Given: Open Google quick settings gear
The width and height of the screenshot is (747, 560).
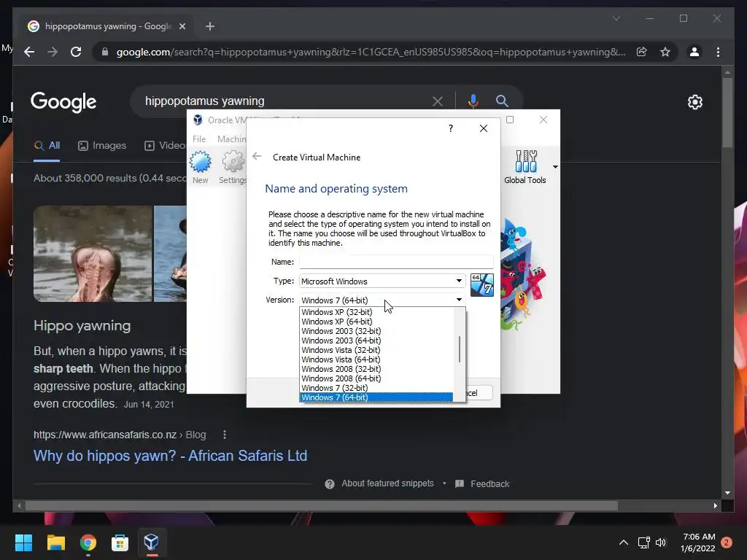Looking at the screenshot, I should point(695,102).
